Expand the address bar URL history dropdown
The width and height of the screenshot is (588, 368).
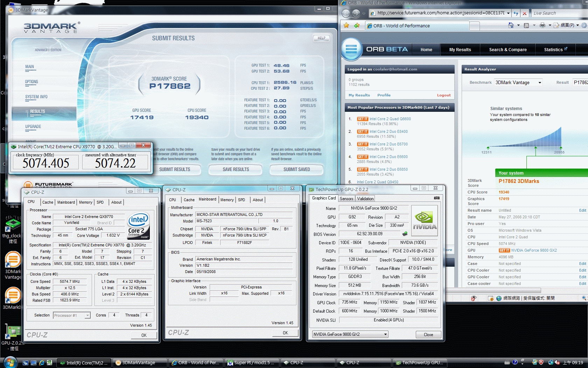tap(508, 13)
